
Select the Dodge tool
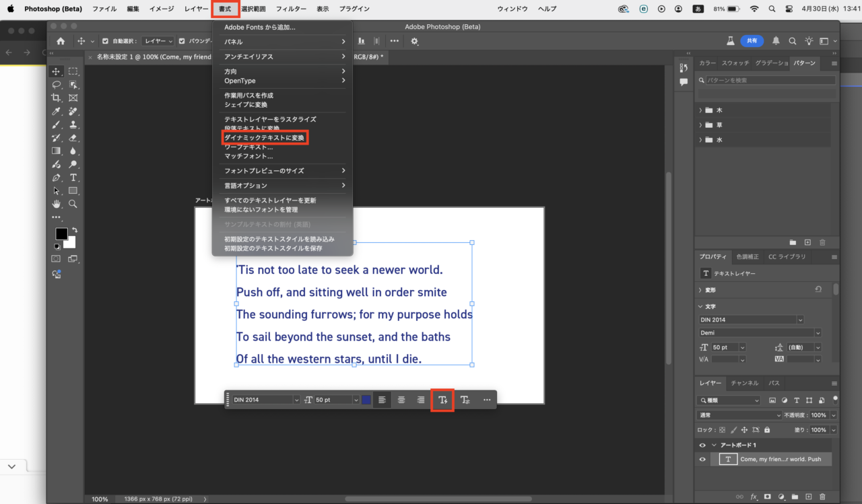[73, 164]
